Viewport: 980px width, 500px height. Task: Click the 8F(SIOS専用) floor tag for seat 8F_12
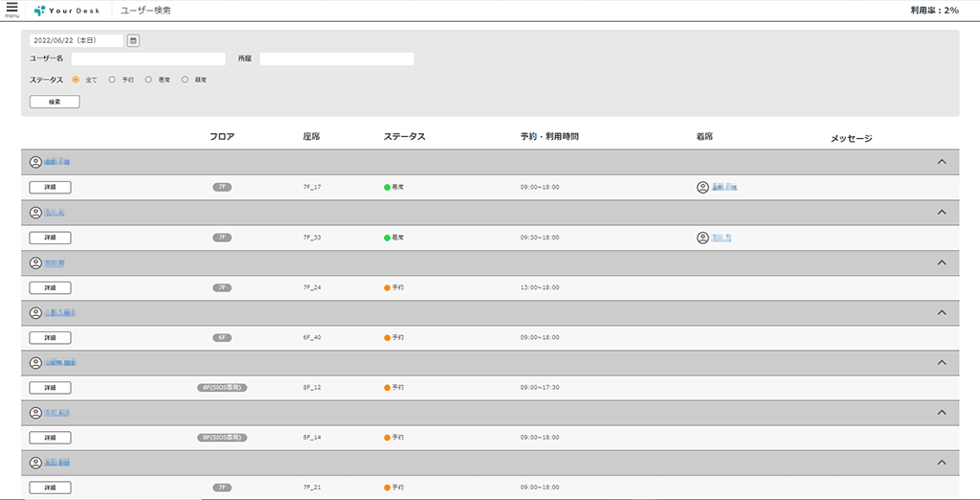(222, 388)
